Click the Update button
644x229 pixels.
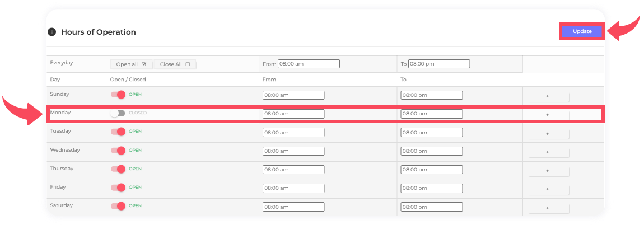pos(582,31)
